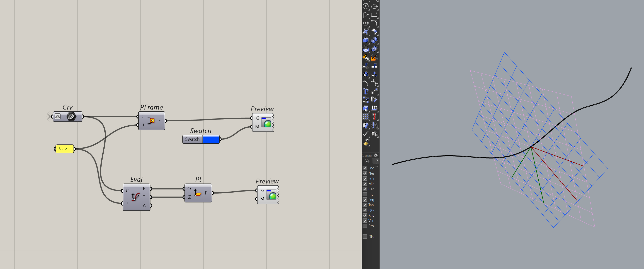Uncheck the End object snap

(365, 168)
